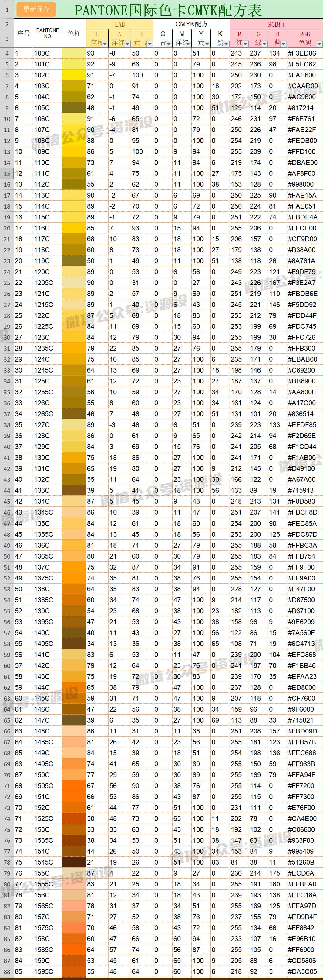Image resolution: width=323 pixels, height=980 pixels.
Task: Open the Y 黄 filter dropdown
Action: click(x=207, y=44)
